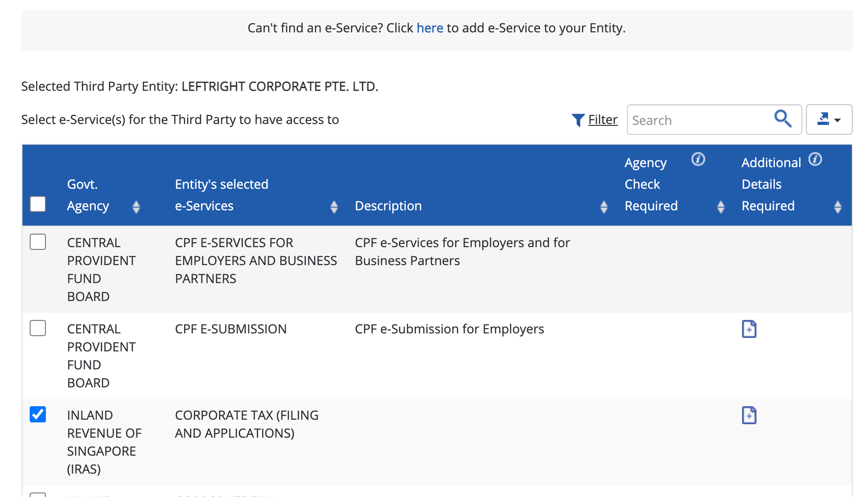Click the Additional Details Required header text
The image size is (868, 497).
tap(771, 184)
